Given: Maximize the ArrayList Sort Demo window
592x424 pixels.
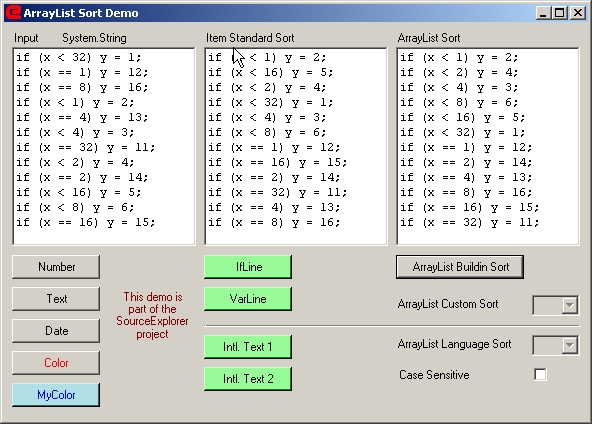Looking at the screenshot, I should point(560,13).
